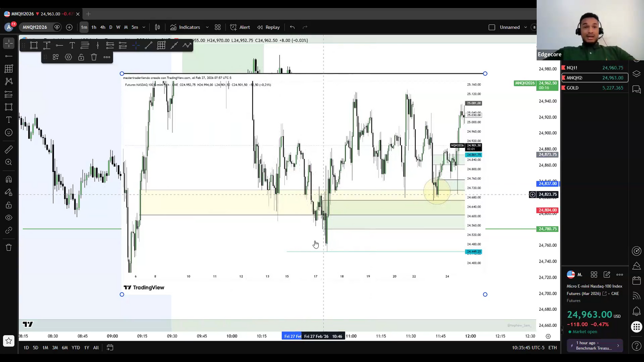Open the symbol dropdown next to MNQH2026
Image resolution: width=644 pixels, height=362 pixels.
click(x=57, y=27)
